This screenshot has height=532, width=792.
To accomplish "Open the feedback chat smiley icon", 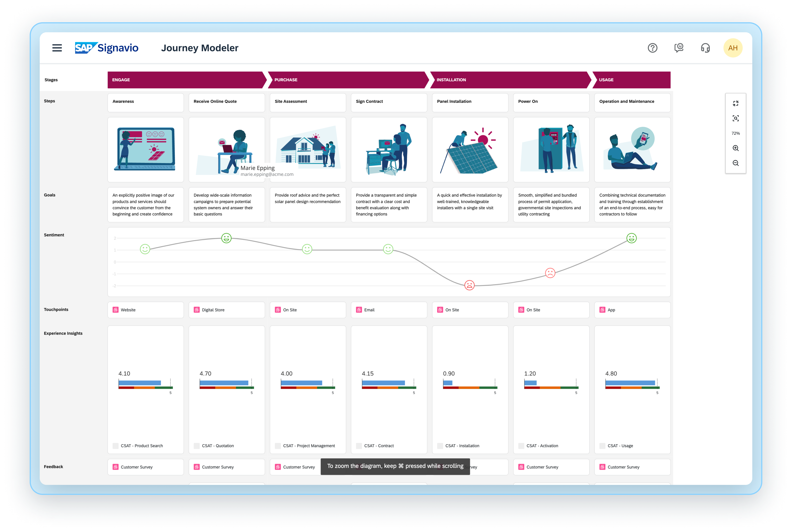I will 679,48.
